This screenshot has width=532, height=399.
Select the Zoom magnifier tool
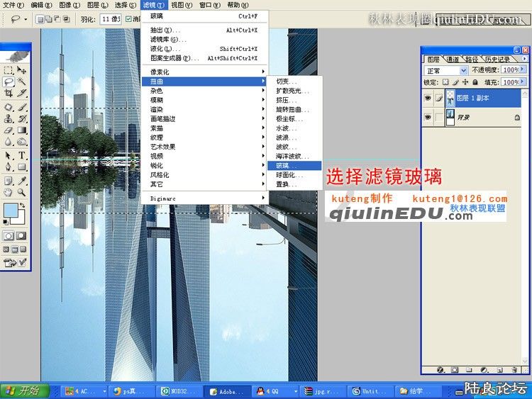22,192
